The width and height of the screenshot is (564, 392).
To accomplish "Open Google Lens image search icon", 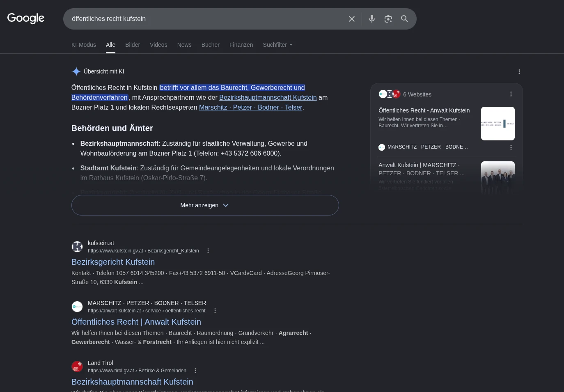I will (388, 19).
